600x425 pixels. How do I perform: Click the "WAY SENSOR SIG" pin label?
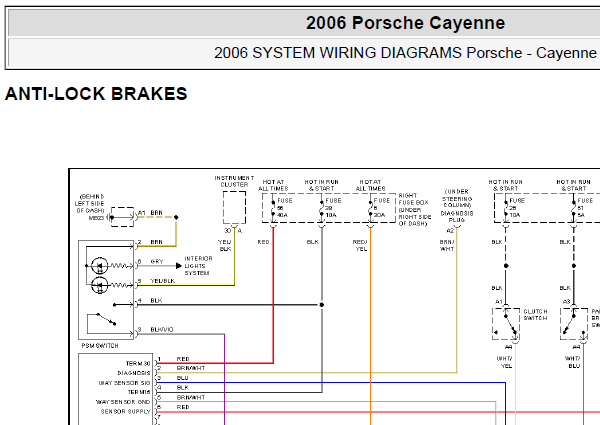(124, 383)
